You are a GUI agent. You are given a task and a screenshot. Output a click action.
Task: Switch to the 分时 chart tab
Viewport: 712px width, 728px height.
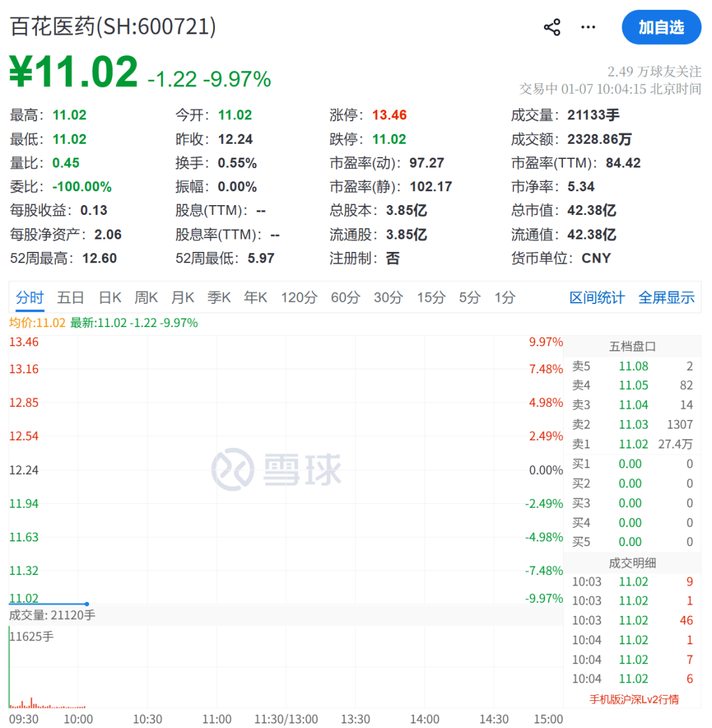30,297
